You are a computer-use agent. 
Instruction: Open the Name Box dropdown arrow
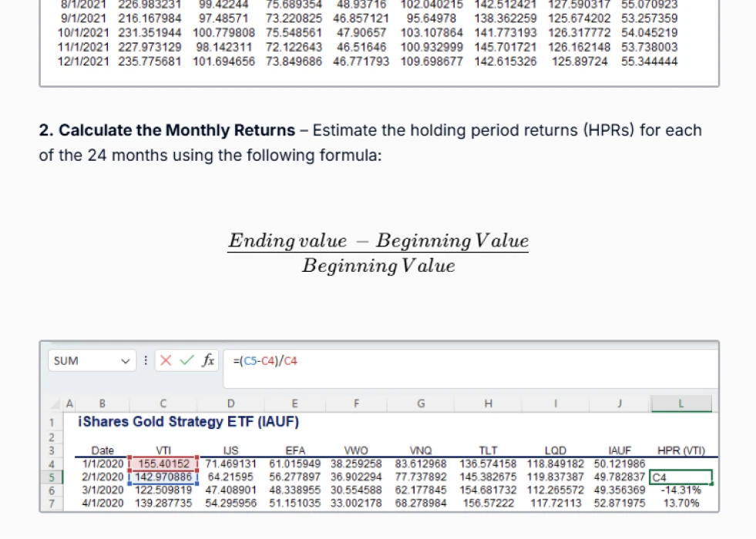pos(126,360)
